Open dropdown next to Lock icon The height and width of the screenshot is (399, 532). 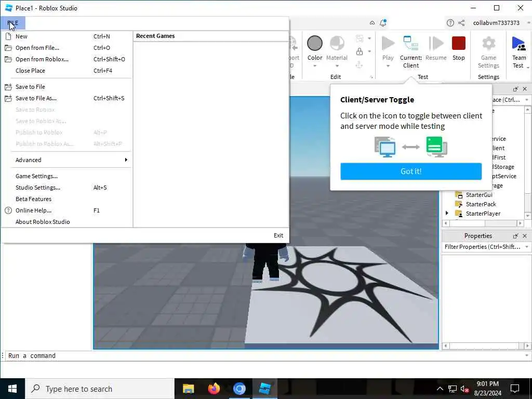[x=369, y=51]
